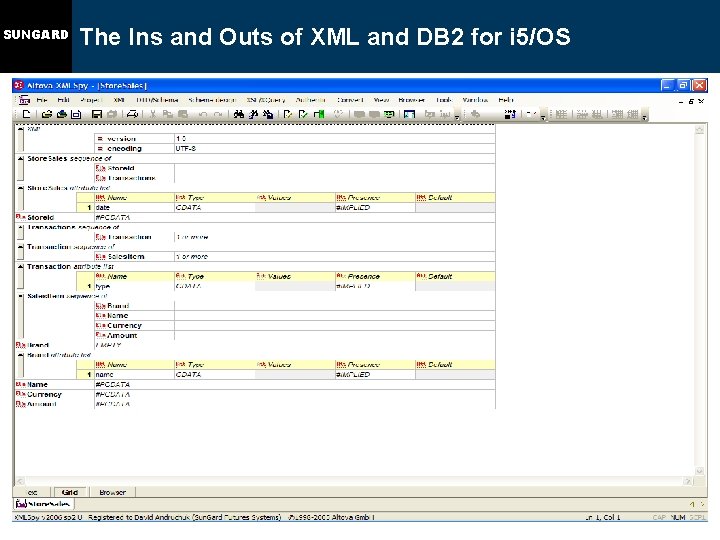Click the Cut scissors icon

153,114
